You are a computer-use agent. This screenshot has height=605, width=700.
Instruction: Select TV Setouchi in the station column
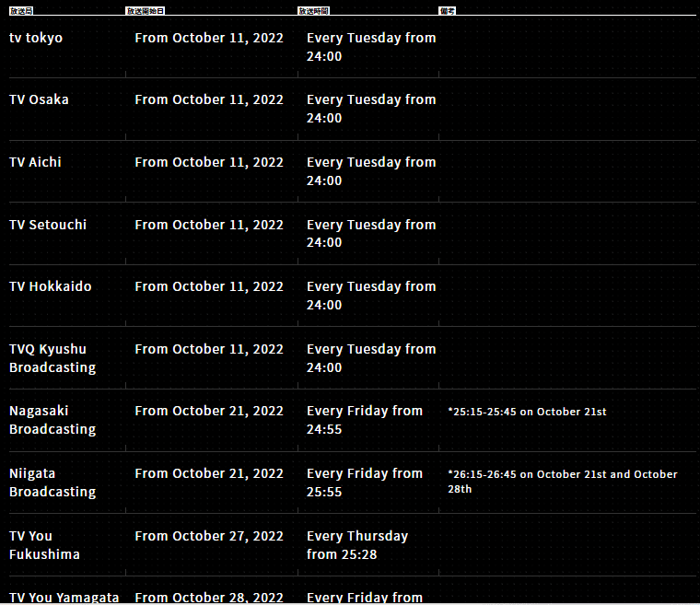[48, 225]
